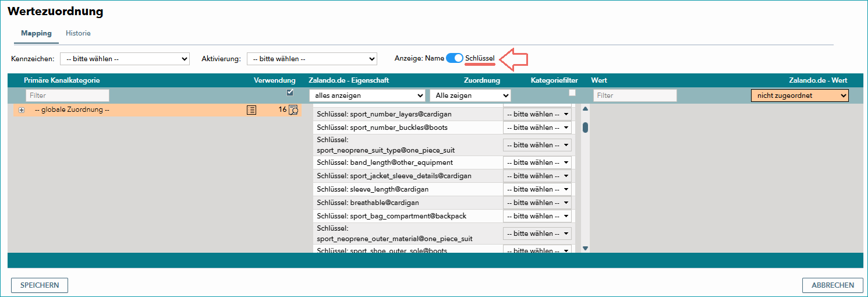Open the Aktivierung dropdown

click(x=312, y=59)
